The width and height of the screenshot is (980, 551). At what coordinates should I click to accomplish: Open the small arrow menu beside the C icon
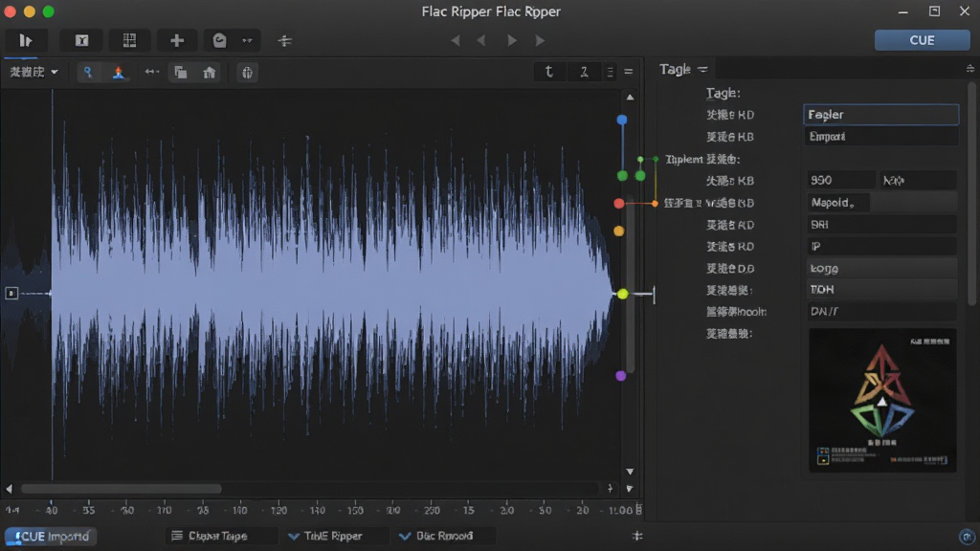tap(248, 40)
